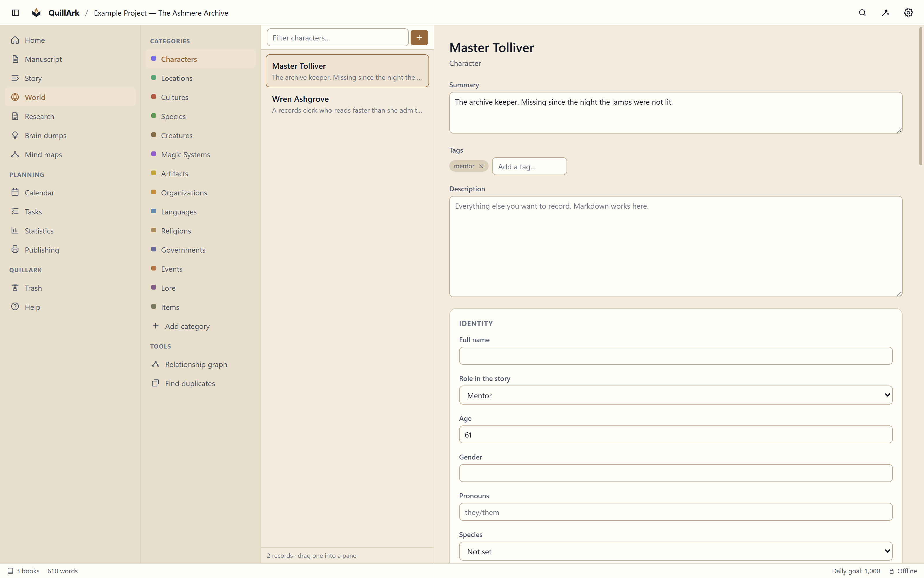Open the Publishing section

coord(70,250)
